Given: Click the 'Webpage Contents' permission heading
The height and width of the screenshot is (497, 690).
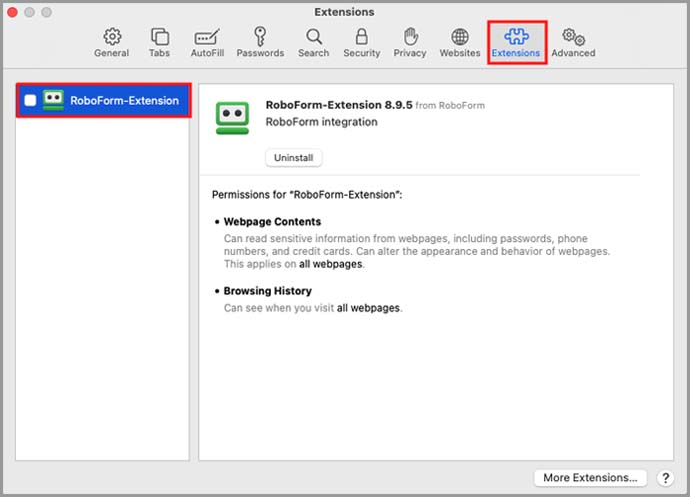Looking at the screenshot, I should coord(272,221).
